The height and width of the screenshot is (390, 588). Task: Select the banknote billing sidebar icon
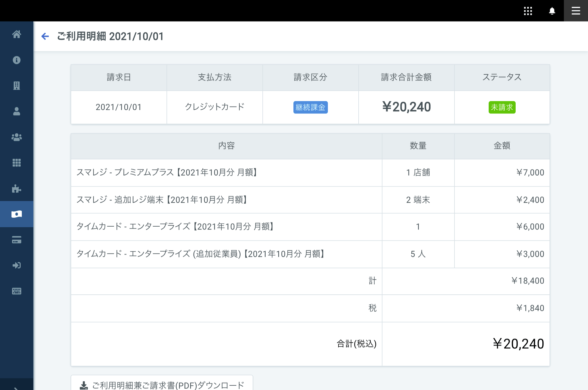coord(17,214)
